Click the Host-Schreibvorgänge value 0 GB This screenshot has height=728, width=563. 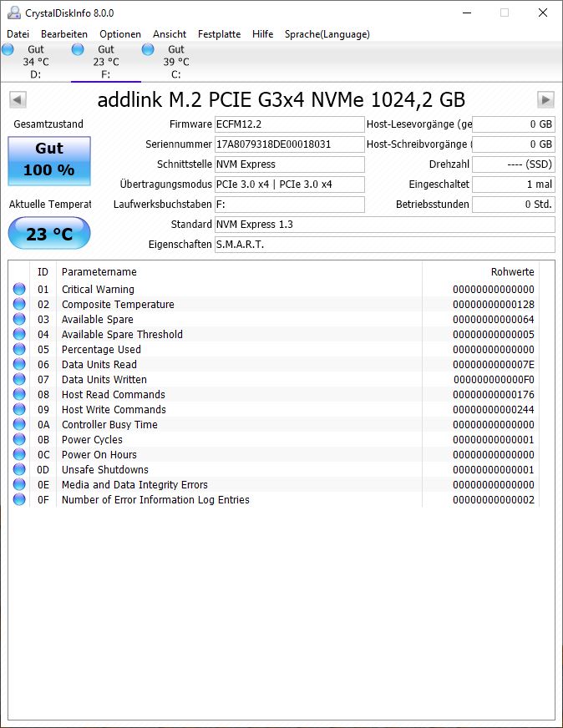coord(513,144)
